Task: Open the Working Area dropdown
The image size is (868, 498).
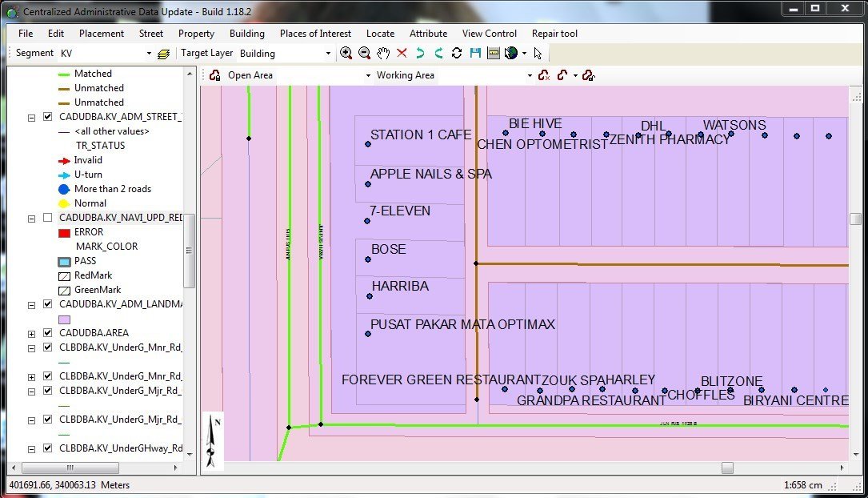Action: point(530,75)
